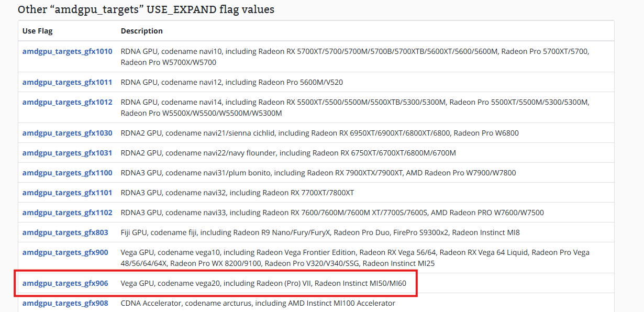Image resolution: width=644 pixels, height=312 pixels.
Task: Click the "Other amdgpu_targets USE_EXPAND flag values" heading
Action: (x=146, y=9)
